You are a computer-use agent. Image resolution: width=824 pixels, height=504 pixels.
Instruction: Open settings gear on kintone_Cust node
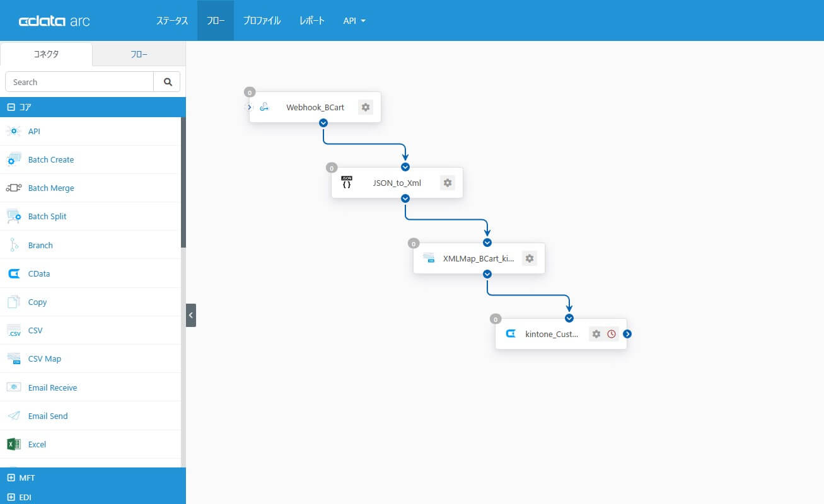click(x=596, y=334)
